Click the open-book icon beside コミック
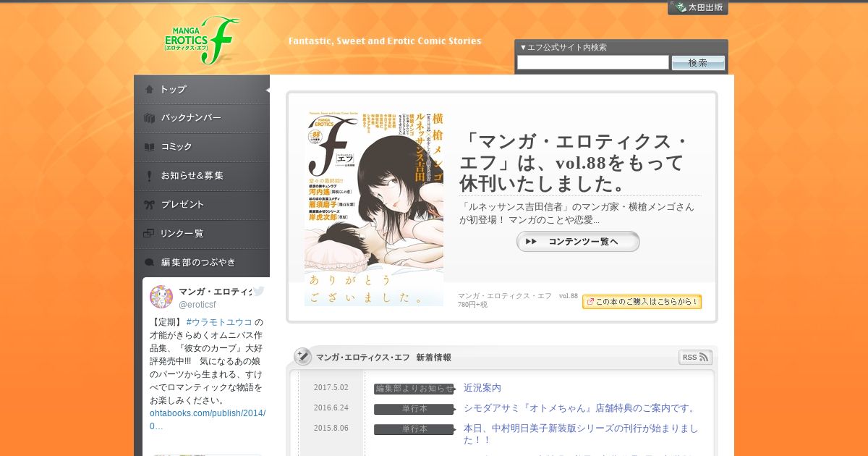The width and height of the screenshot is (868, 456). [149, 147]
